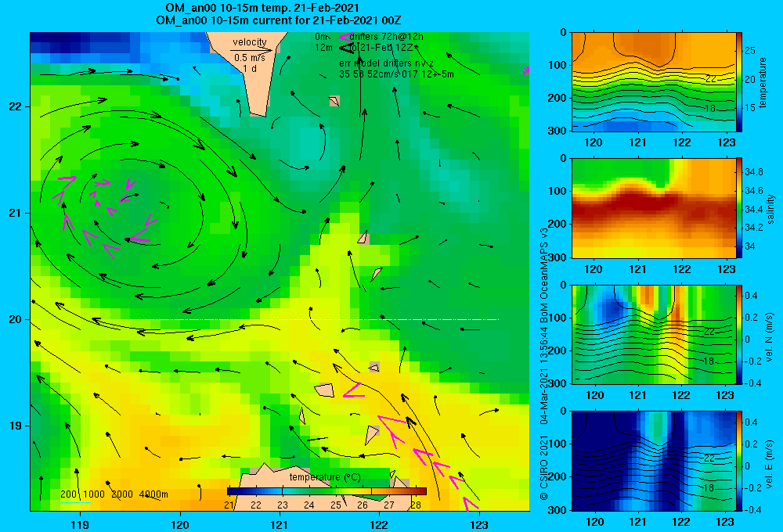This screenshot has width=783, height=532.
Task: Click the black 12m drifter arrow legend symbol
Action: click(x=347, y=48)
